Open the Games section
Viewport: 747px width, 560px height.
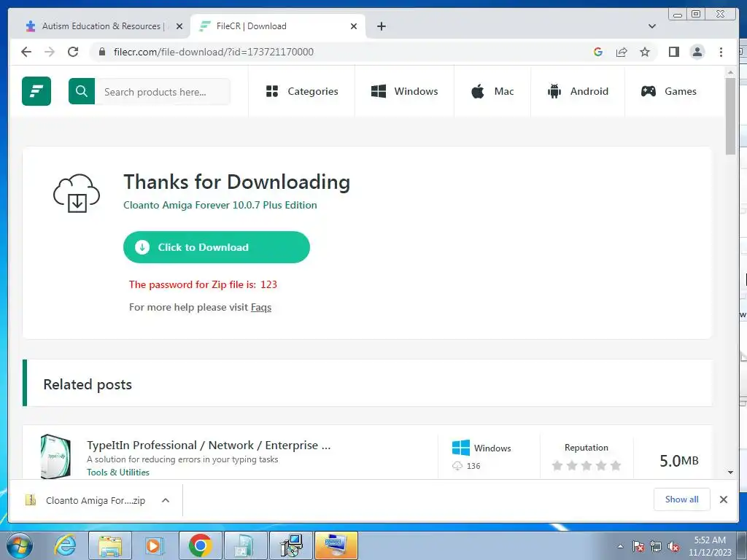point(668,91)
